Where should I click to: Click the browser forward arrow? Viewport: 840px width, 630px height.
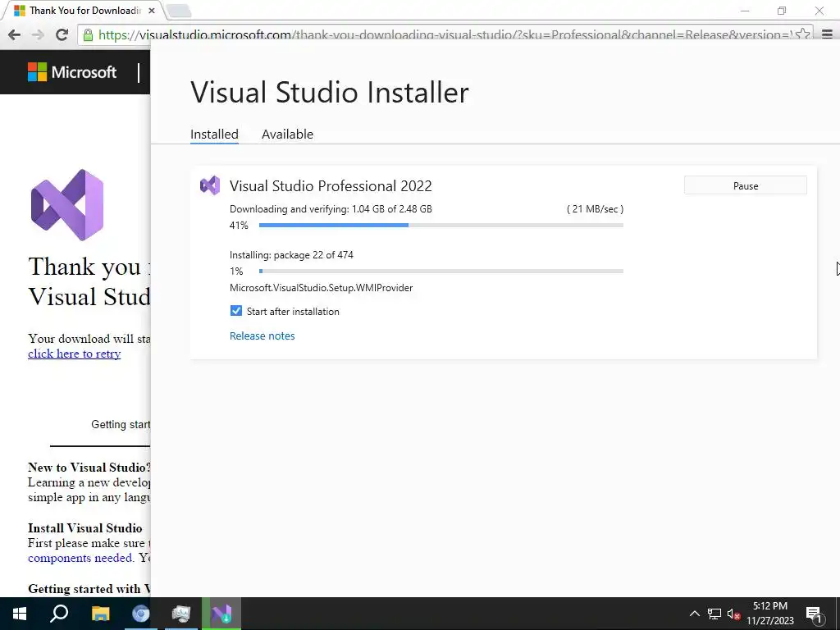(38, 34)
